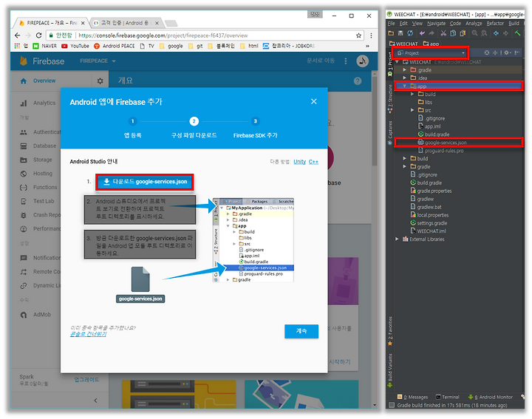Collapse the WEECHAT root tree node

397,62
